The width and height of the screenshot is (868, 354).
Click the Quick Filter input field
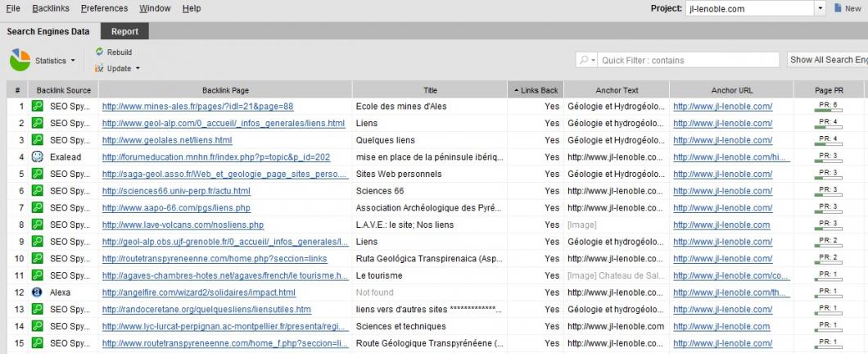tap(689, 60)
